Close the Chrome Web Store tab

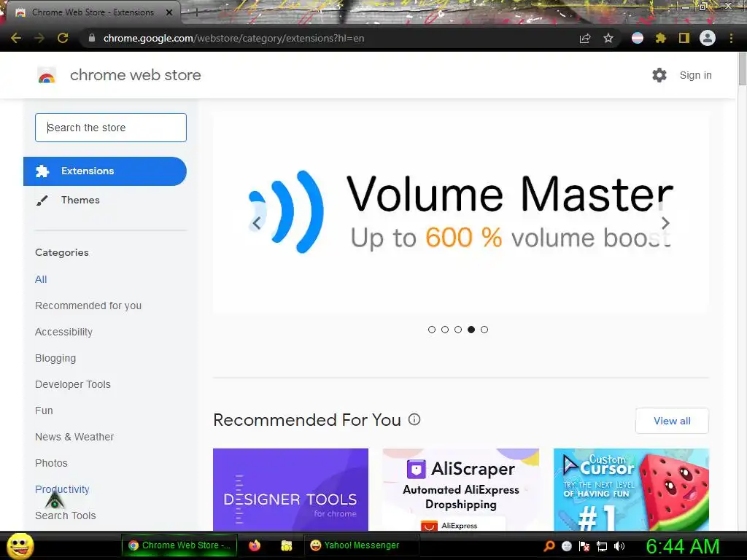point(169,12)
